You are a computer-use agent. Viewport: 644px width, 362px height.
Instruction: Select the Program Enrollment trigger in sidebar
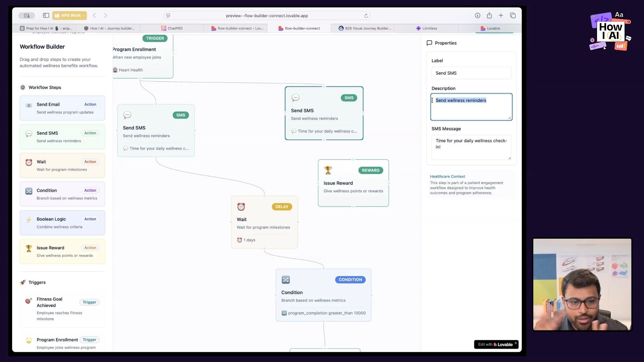click(x=62, y=342)
